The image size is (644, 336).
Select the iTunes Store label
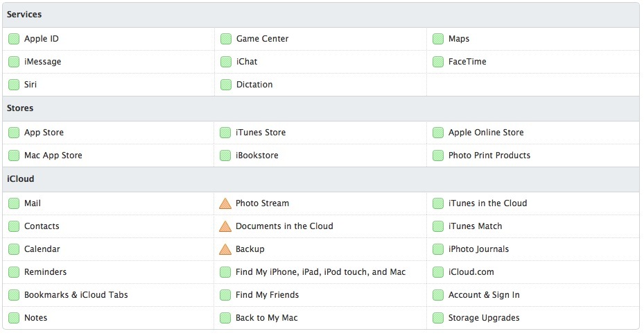point(261,133)
